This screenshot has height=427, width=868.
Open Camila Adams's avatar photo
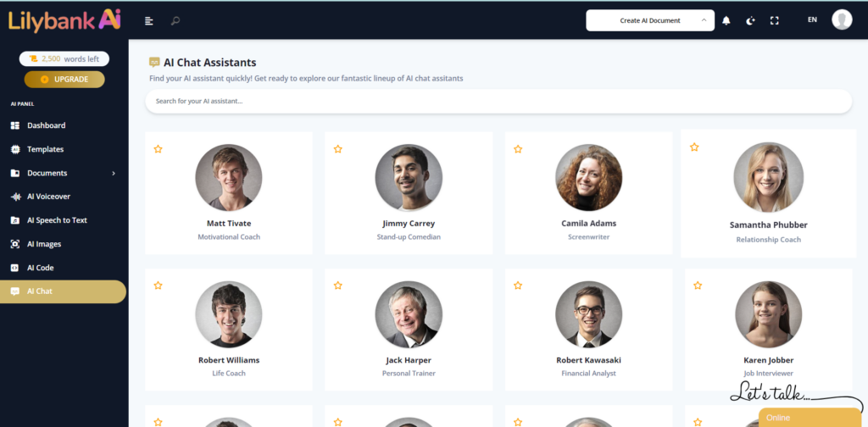pyautogui.click(x=588, y=178)
